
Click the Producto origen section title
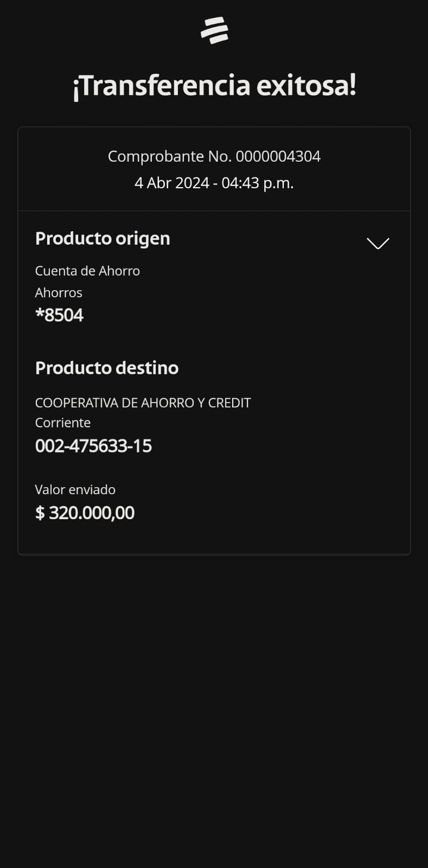103,238
